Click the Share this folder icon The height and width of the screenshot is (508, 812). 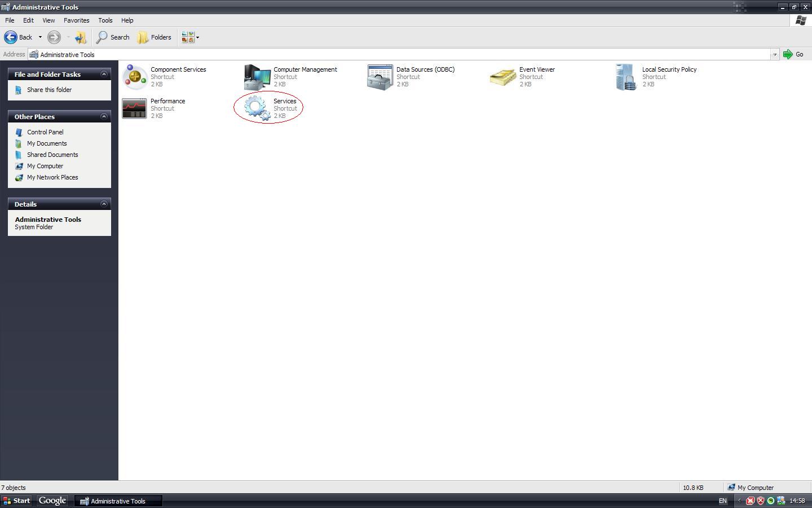click(x=19, y=90)
